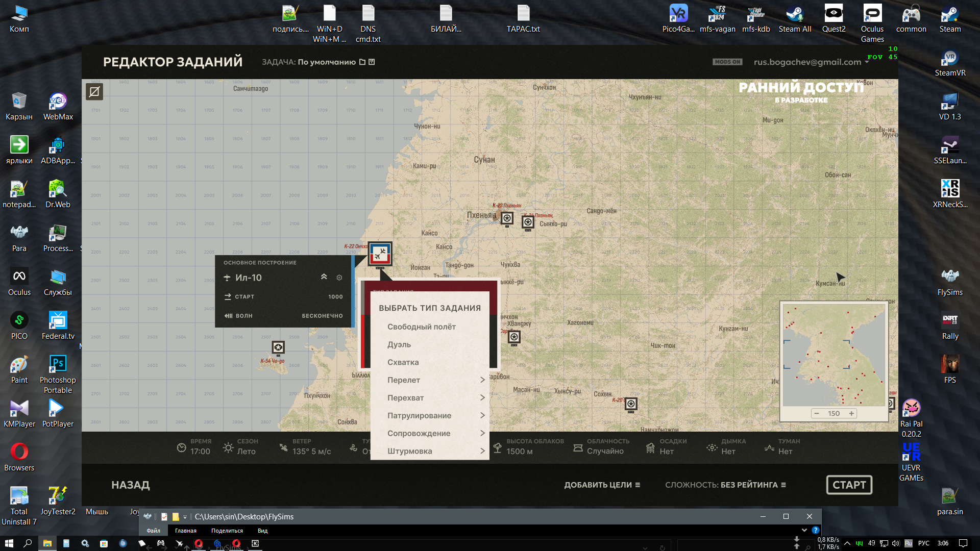Select the airfield marker at Пхеньян
The height and width of the screenshot is (551, 980).
point(507,219)
